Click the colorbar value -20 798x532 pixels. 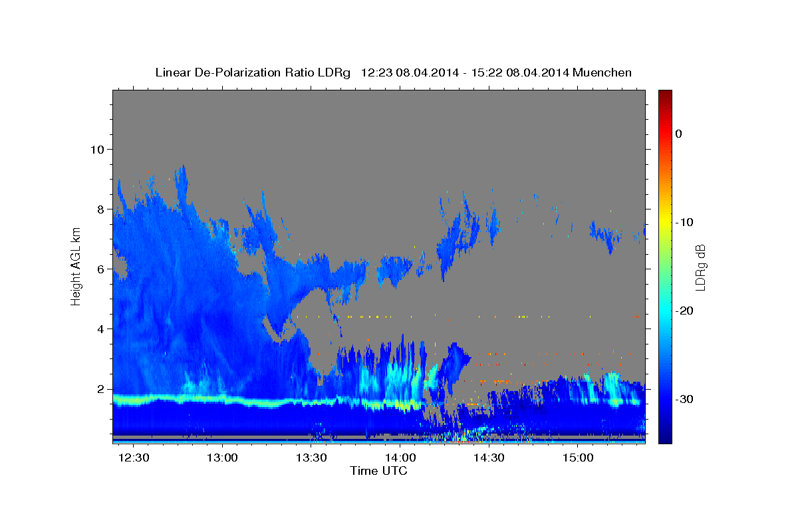click(684, 311)
